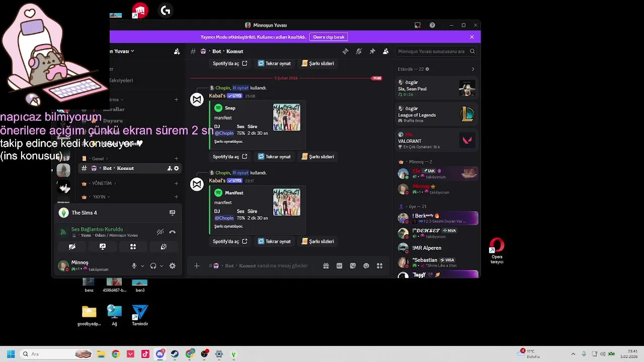
Task: Share your screen button in voice panel
Action: click(103, 247)
